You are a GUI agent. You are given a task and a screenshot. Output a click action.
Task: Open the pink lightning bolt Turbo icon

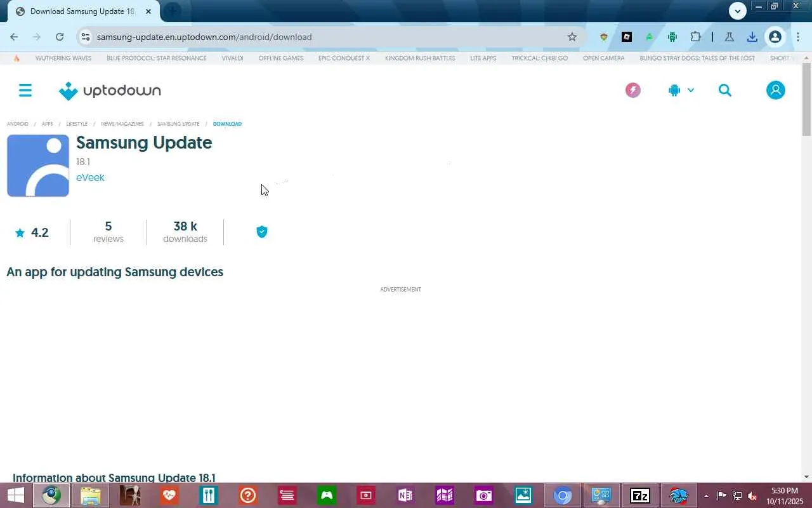(x=632, y=90)
